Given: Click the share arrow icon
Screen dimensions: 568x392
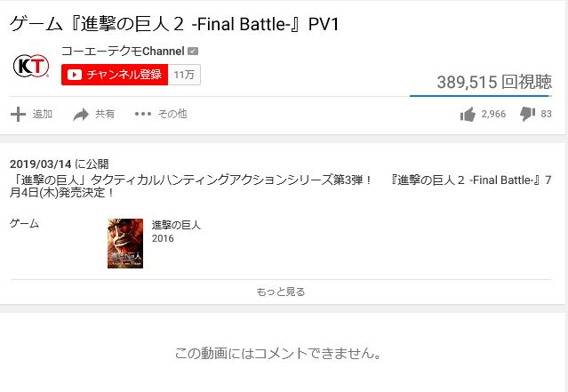Looking at the screenshot, I should click(81, 115).
